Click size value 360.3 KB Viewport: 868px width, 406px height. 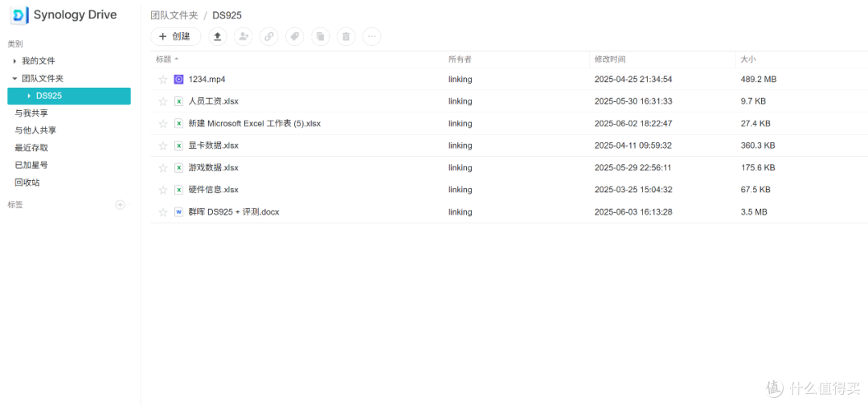click(758, 146)
